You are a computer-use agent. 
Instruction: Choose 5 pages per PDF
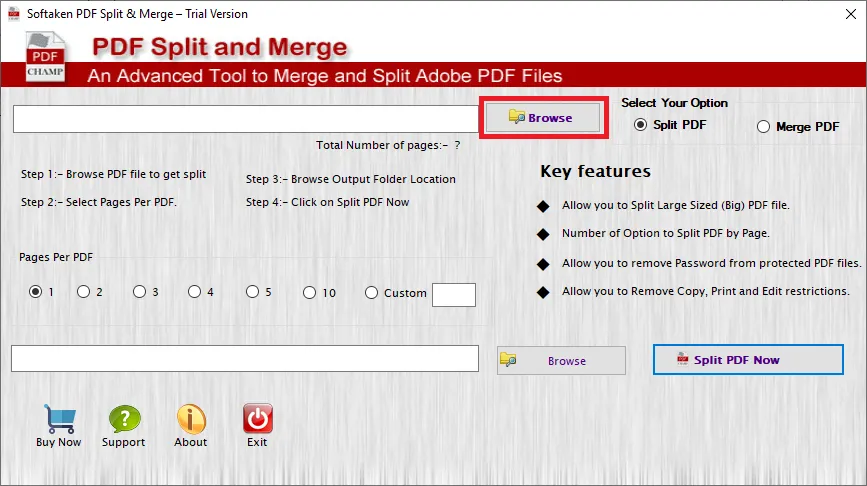coord(252,291)
